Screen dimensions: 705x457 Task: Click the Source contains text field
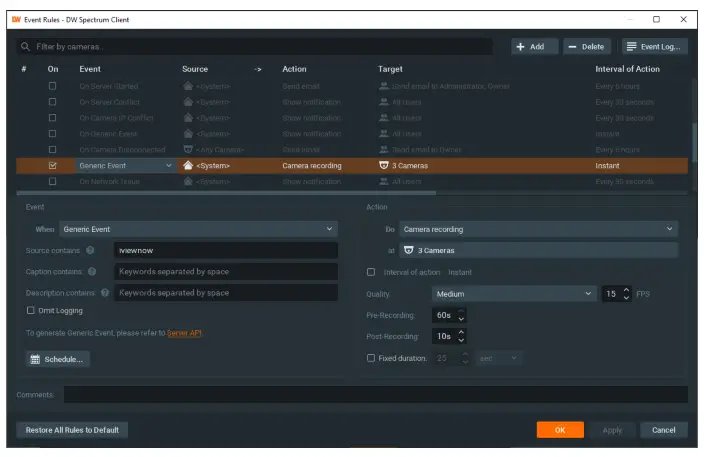pos(226,250)
